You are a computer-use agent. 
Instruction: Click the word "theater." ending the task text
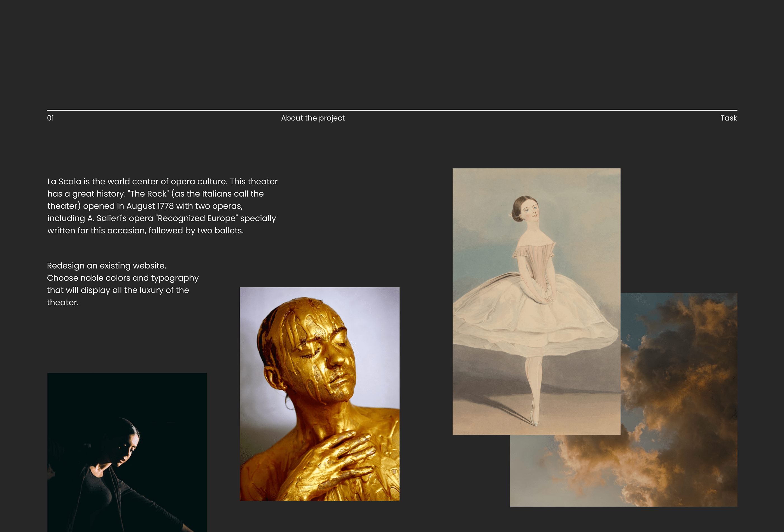pyautogui.click(x=63, y=303)
